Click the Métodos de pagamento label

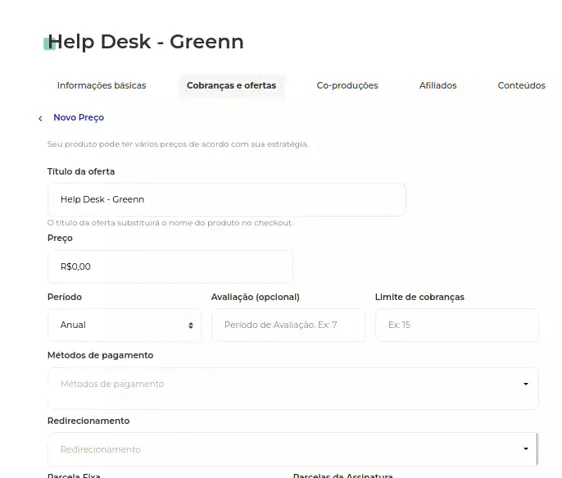pyautogui.click(x=100, y=355)
